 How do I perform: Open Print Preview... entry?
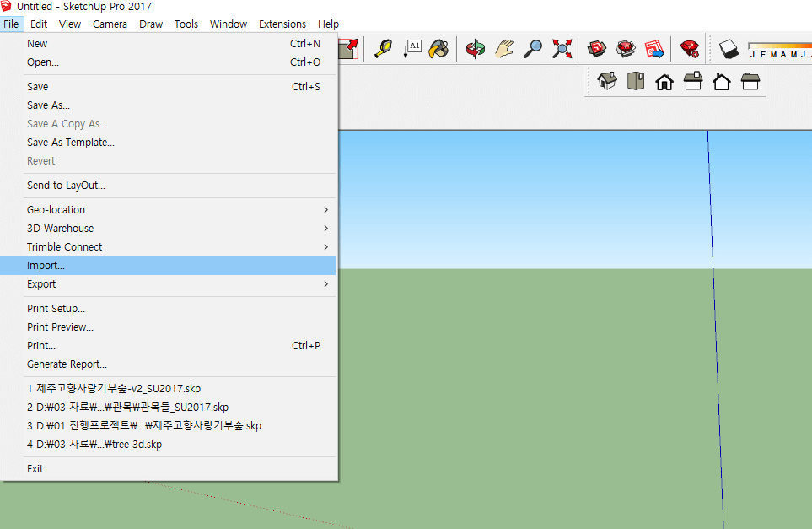click(x=168, y=327)
